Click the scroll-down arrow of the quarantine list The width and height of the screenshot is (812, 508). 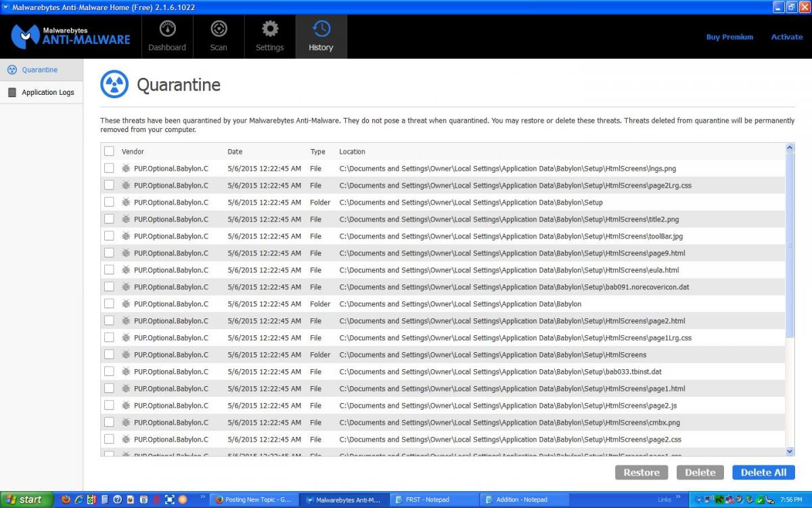(790, 451)
